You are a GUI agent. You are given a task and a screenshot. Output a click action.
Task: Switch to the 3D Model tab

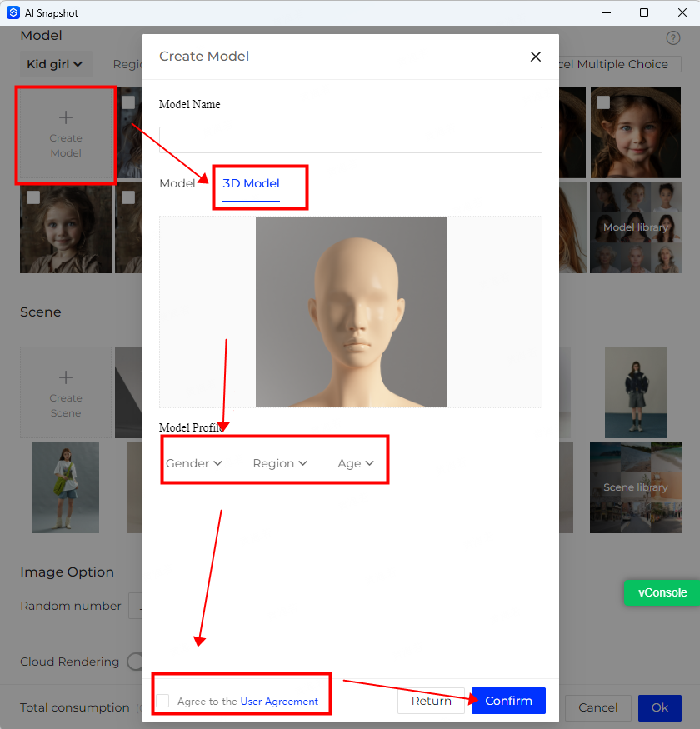(x=251, y=183)
